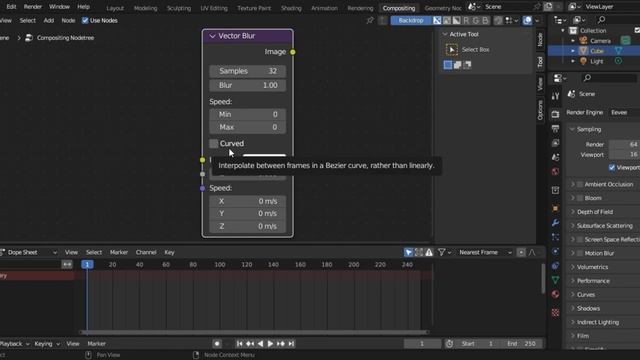The height and width of the screenshot is (360, 640).
Task: Collapse the Active Tool panel
Action: [445, 34]
